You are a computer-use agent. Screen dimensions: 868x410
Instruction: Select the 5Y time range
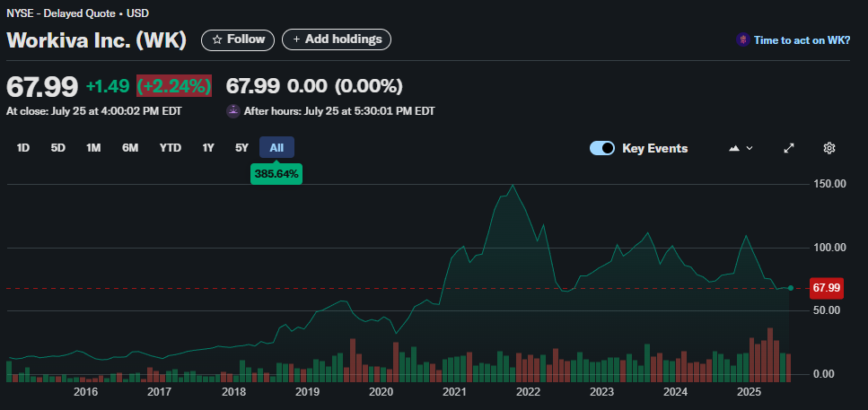click(242, 148)
